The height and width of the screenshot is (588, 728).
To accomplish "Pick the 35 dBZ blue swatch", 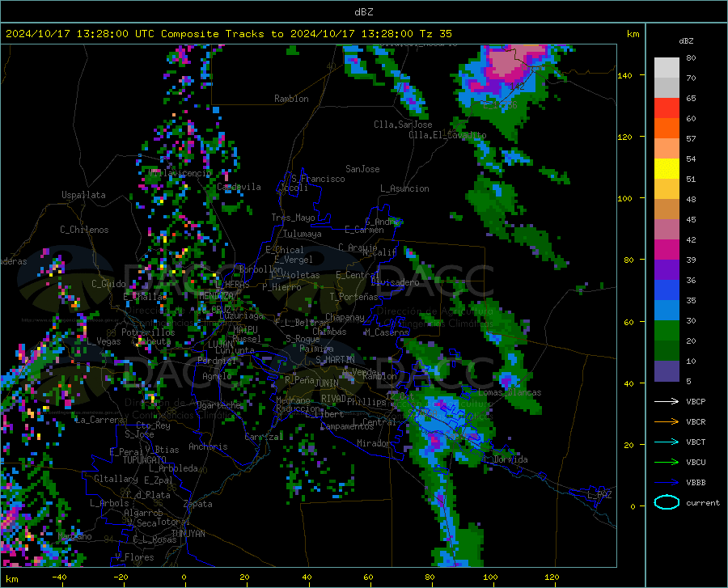I will [x=667, y=311].
